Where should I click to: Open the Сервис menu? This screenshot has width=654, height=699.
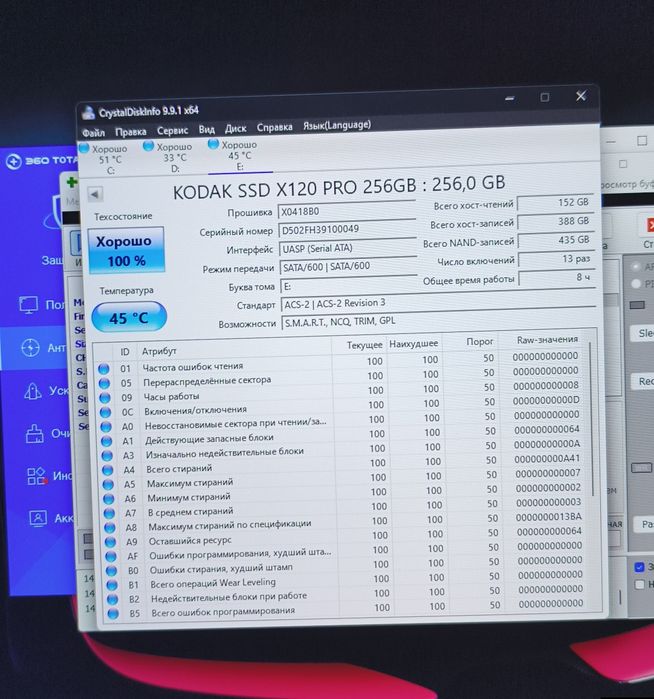173,131
